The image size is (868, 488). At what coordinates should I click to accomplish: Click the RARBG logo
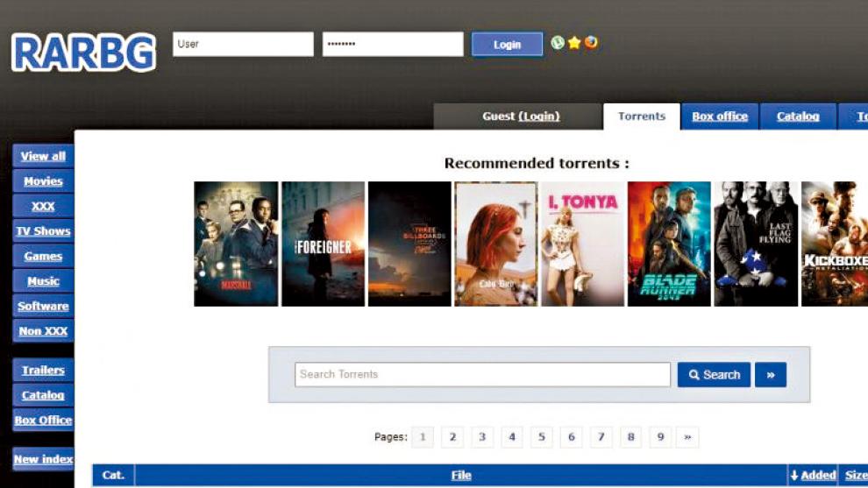(x=83, y=53)
